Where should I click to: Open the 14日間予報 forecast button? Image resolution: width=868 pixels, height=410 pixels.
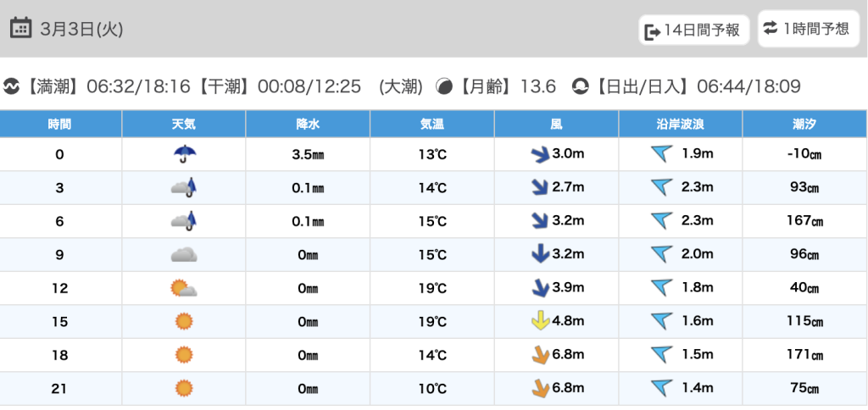tap(693, 30)
